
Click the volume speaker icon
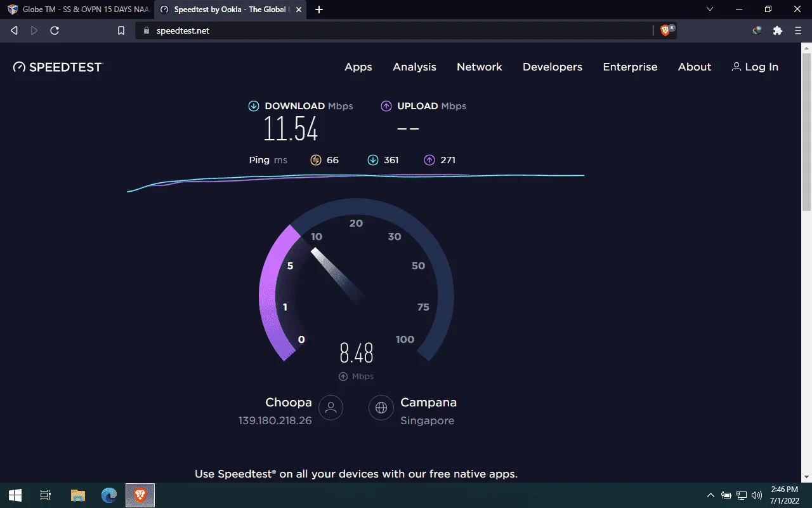point(757,495)
